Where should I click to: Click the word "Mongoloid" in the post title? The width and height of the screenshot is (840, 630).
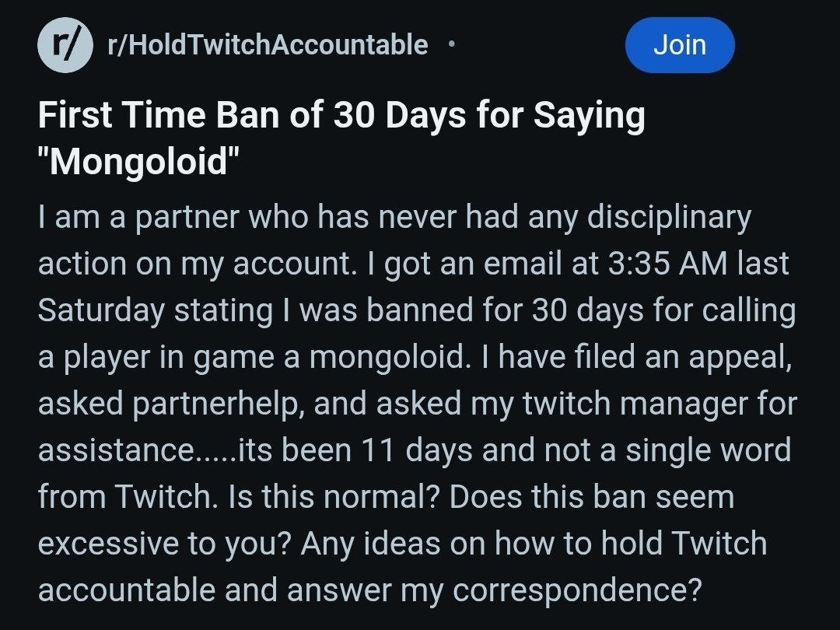tap(138, 163)
